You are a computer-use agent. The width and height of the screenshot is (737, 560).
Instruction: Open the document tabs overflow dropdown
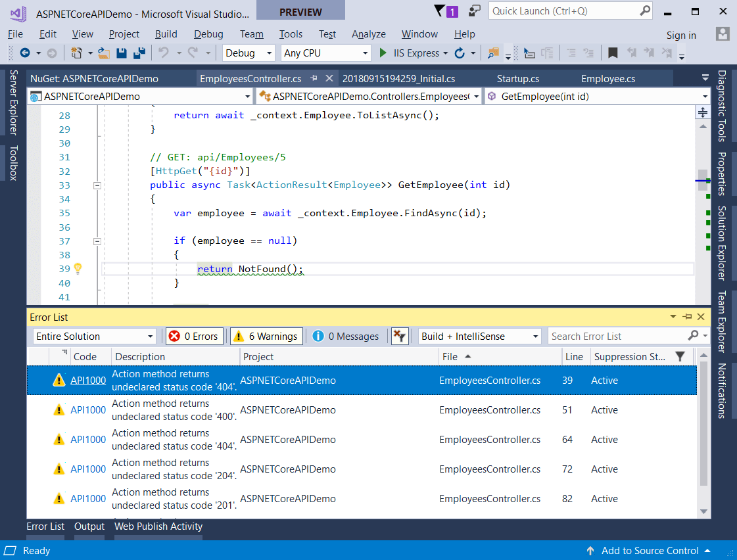[x=705, y=78]
